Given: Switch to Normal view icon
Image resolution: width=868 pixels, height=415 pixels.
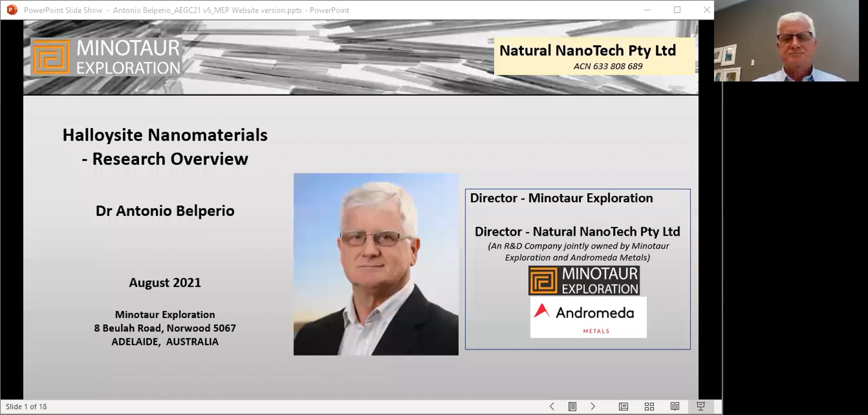Looking at the screenshot, I should click(623, 406).
